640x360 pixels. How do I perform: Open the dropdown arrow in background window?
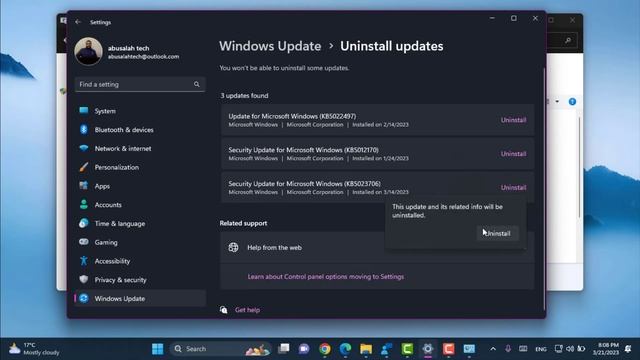pos(557,101)
